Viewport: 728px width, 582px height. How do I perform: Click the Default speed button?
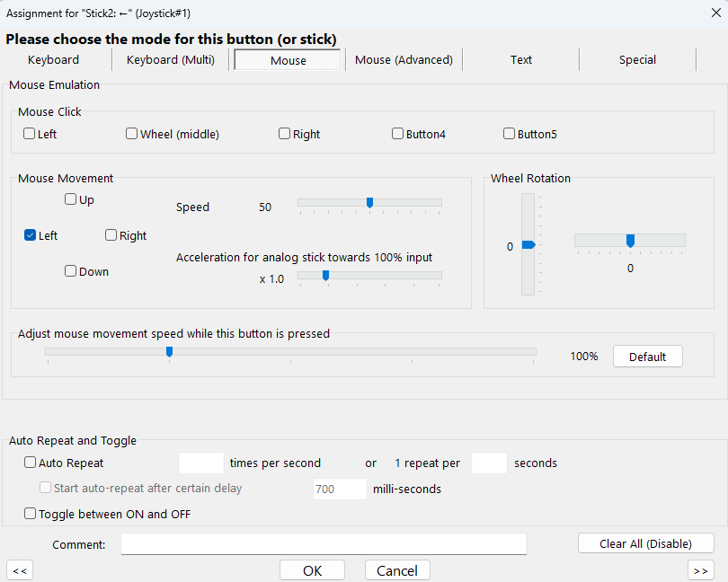(x=647, y=357)
